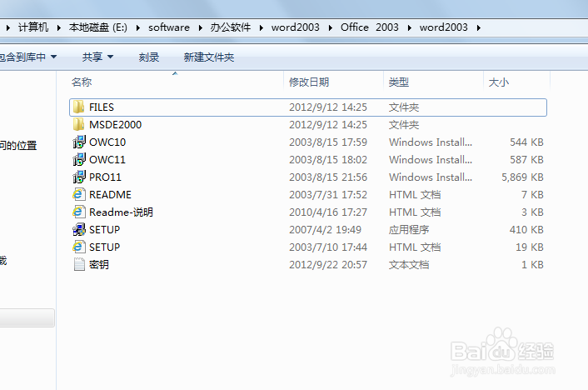Expand arrow after 计算机 in address bar

pyautogui.click(x=59, y=27)
